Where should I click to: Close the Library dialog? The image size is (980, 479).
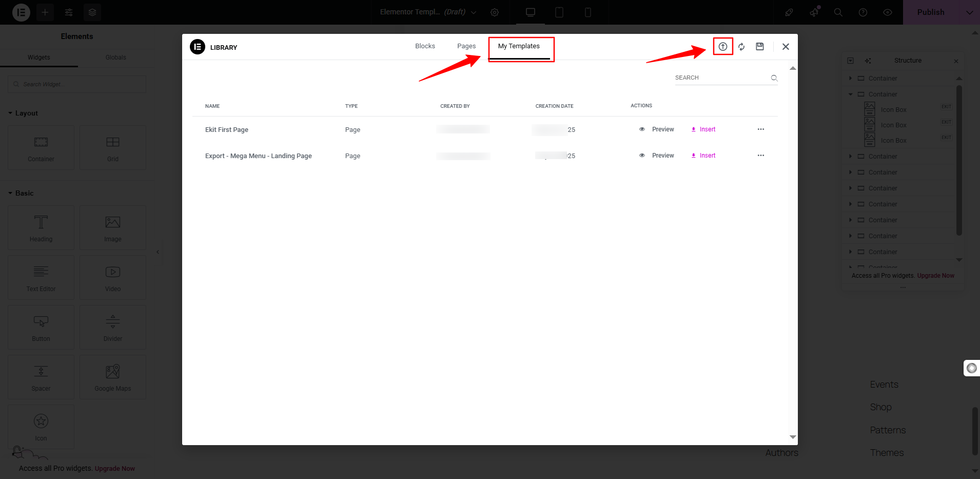point(786,47)
